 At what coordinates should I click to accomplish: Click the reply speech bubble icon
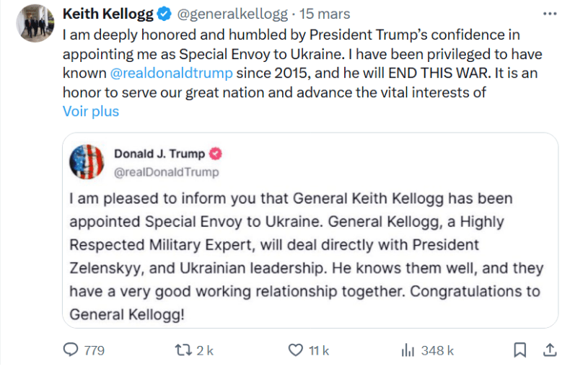pyautogui.click(x=71, y=350)
